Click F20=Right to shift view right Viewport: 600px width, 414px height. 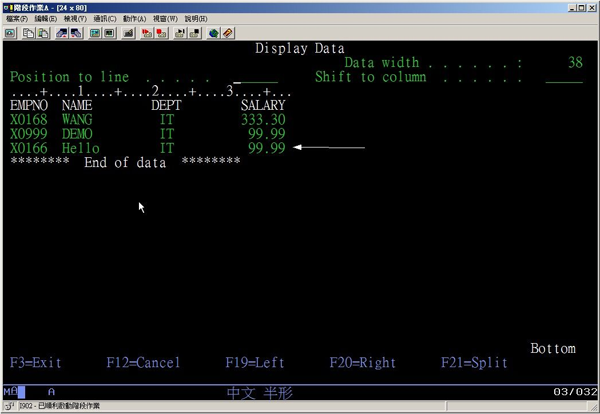click(362, 363)
